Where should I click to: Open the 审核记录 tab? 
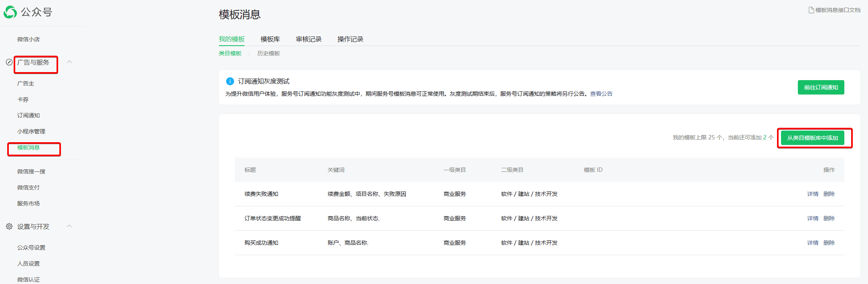309,39
